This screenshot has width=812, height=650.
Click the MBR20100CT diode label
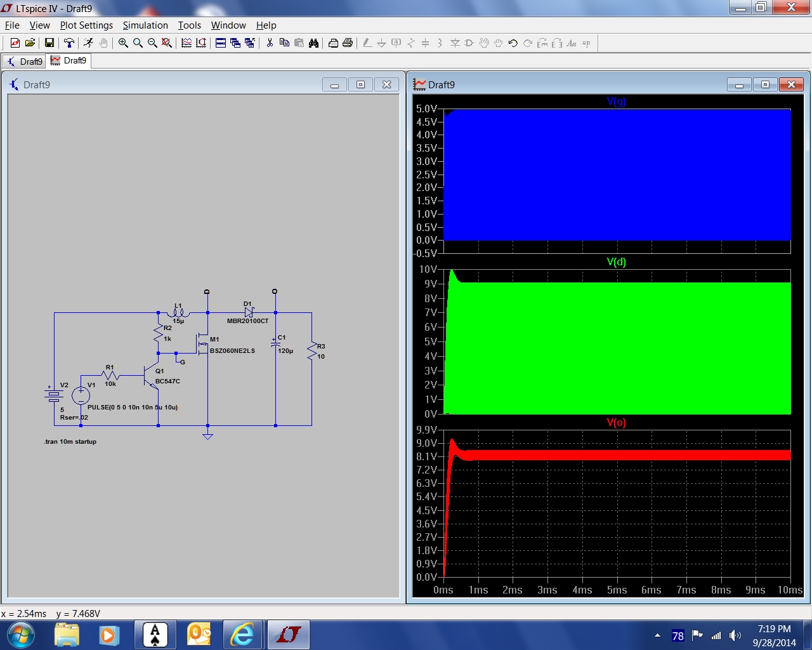247,321
